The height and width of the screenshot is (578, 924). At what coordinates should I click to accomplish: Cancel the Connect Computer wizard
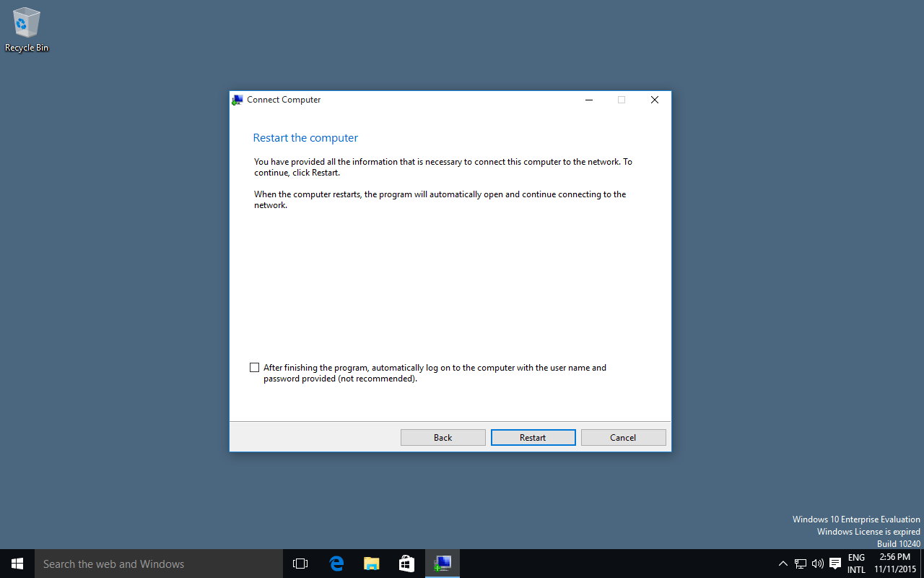coord(623,437)
